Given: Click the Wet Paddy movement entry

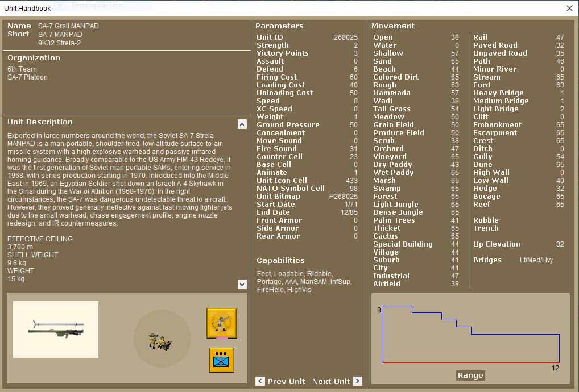Looking at the screenshot, I should [416, 173].
